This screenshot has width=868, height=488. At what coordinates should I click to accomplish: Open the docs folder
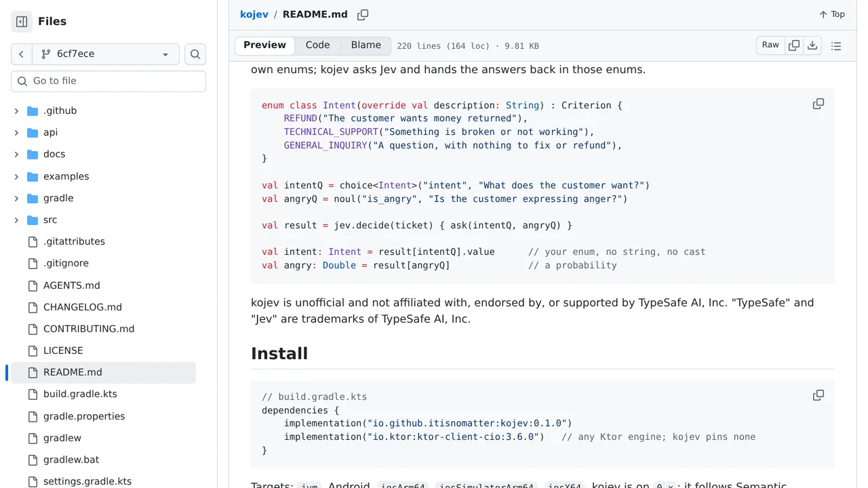(54, 155)
